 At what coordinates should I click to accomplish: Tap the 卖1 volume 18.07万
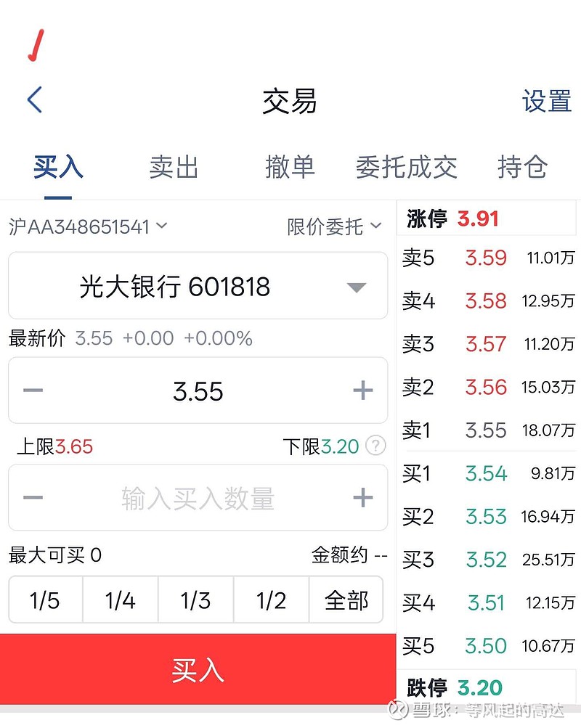coord(548,430)
